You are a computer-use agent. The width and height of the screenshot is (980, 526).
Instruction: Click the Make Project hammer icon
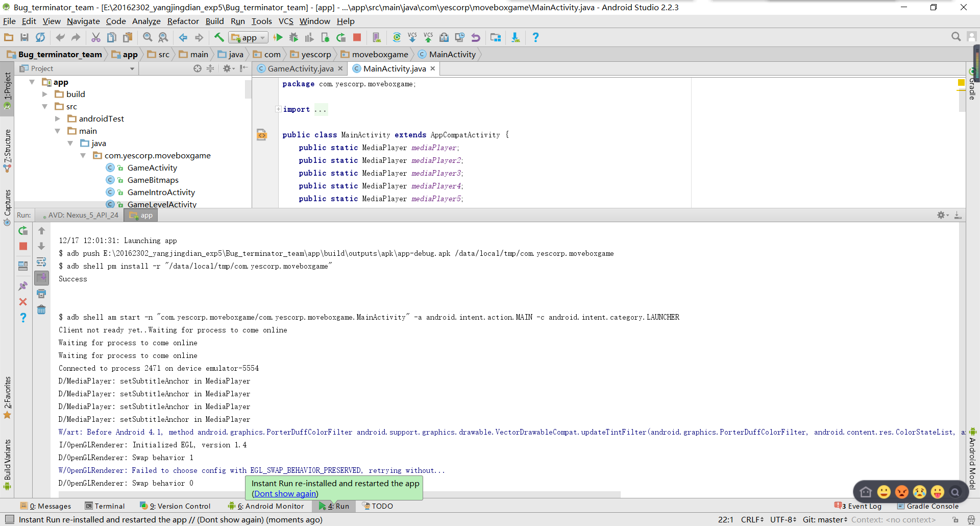tap(218, 37)
